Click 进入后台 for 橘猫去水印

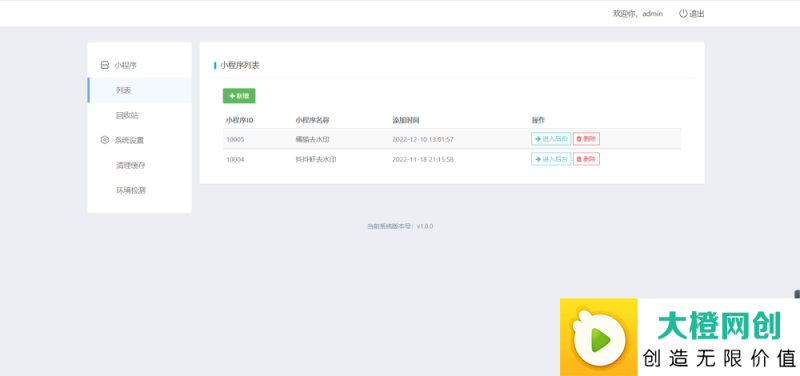[x=551, y=139]
